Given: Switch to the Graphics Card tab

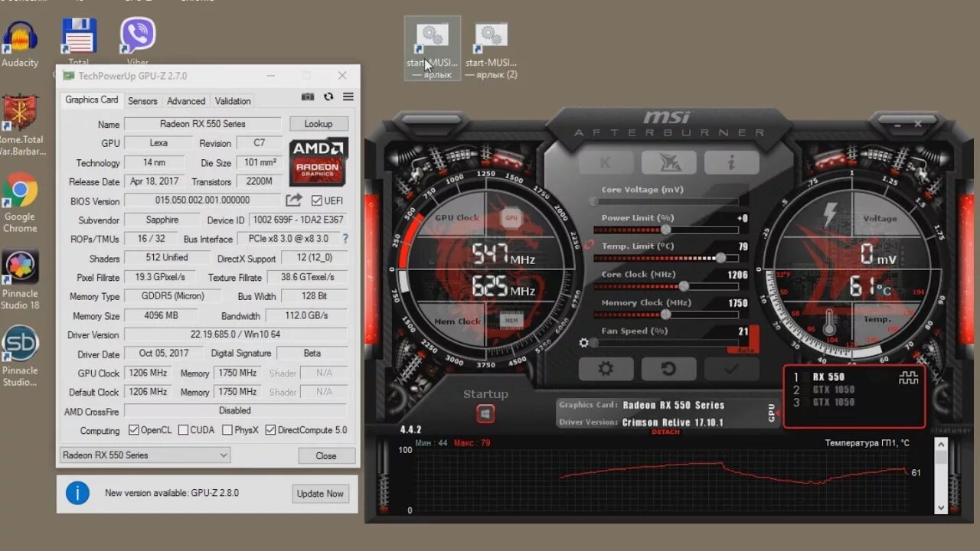Looking at the screenshot, I should tap(92, 99).
